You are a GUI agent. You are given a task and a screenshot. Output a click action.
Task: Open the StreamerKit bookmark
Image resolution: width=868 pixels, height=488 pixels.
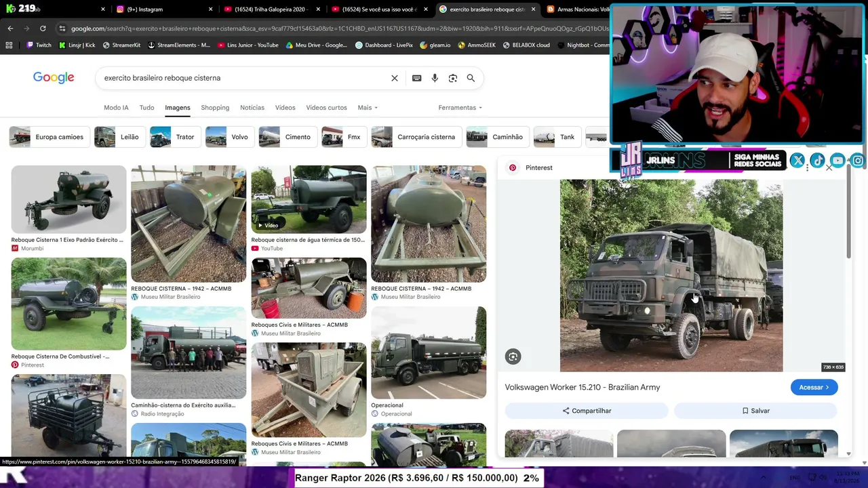pos(121,45)
